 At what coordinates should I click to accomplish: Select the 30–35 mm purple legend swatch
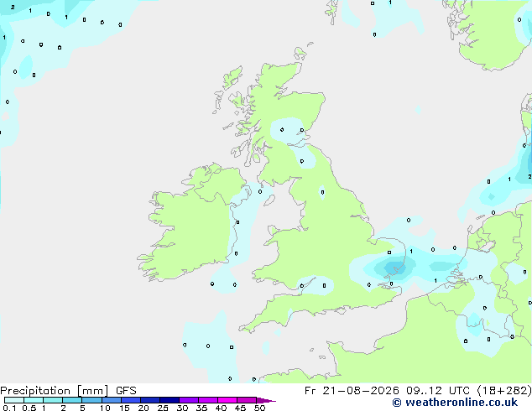189,400
